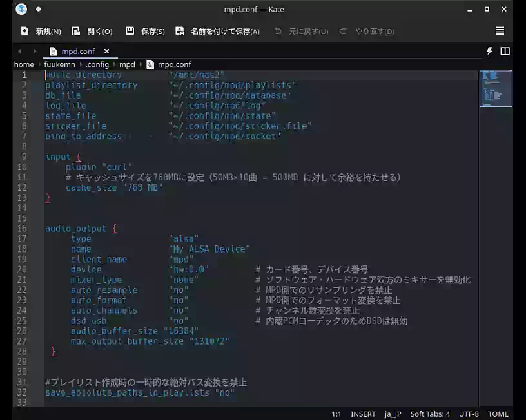Click the New (新規) document icon
The width and height of the screenshot is (526, 420).
tap(25, 31)
